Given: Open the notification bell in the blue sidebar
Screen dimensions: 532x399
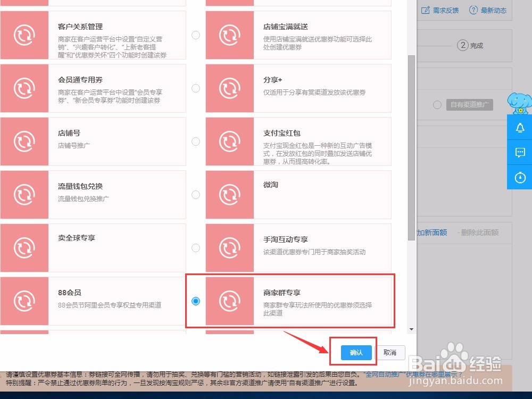Looking at the screenshot, I should pos(519,128).
